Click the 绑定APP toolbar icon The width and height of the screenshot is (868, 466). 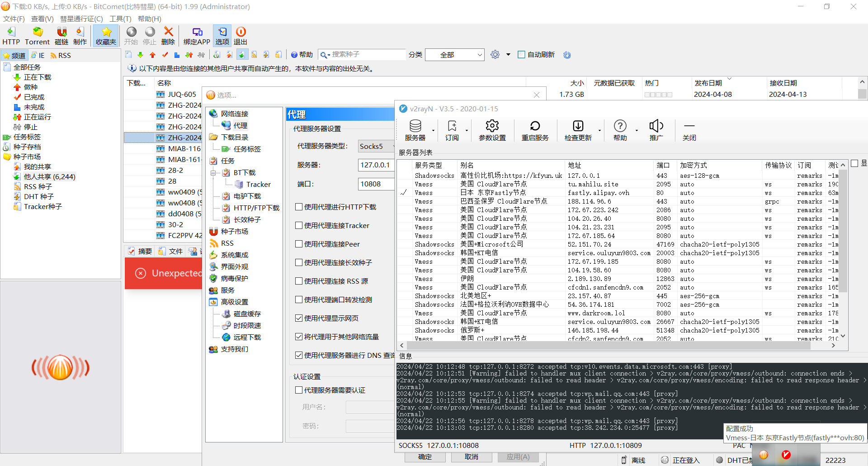(x=197, y=36)
